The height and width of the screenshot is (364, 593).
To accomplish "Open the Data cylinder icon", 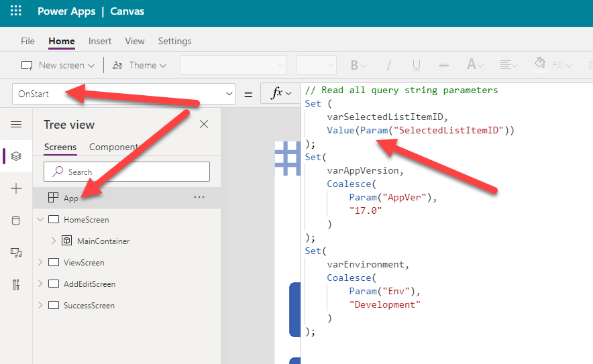I will 16,221.
